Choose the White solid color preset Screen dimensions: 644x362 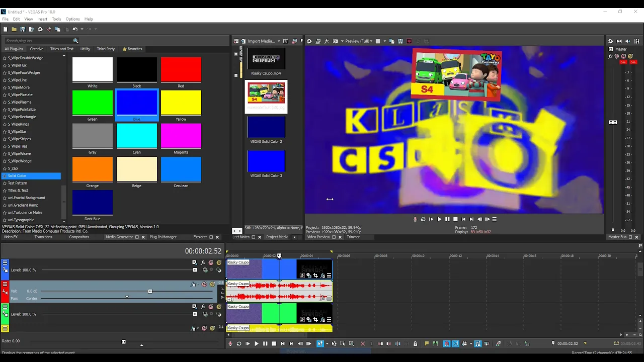(93, 69)
